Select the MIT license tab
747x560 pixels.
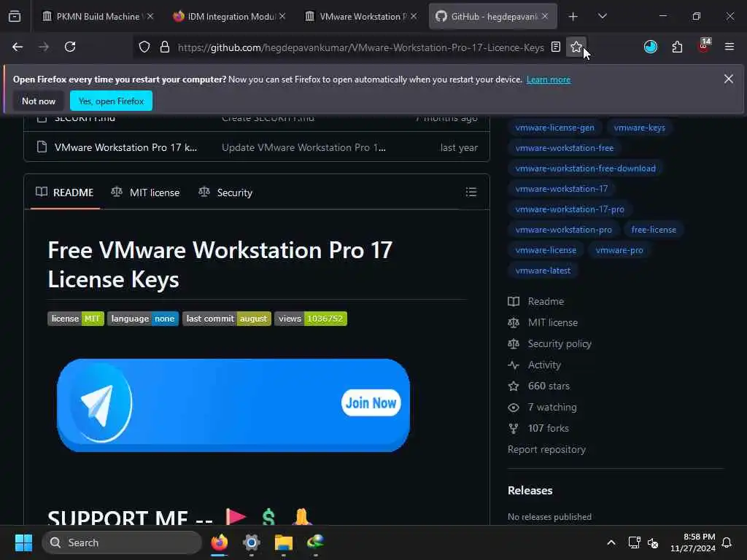point(145,192)
